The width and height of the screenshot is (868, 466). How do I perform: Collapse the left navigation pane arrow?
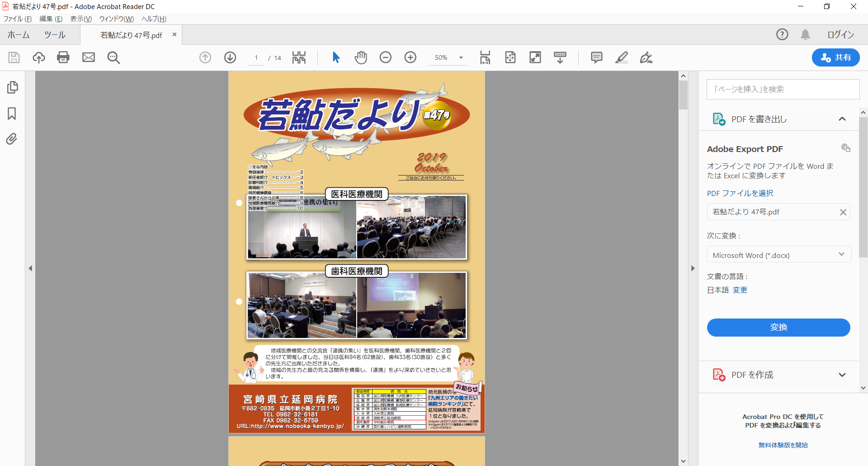tap(30, 268)
